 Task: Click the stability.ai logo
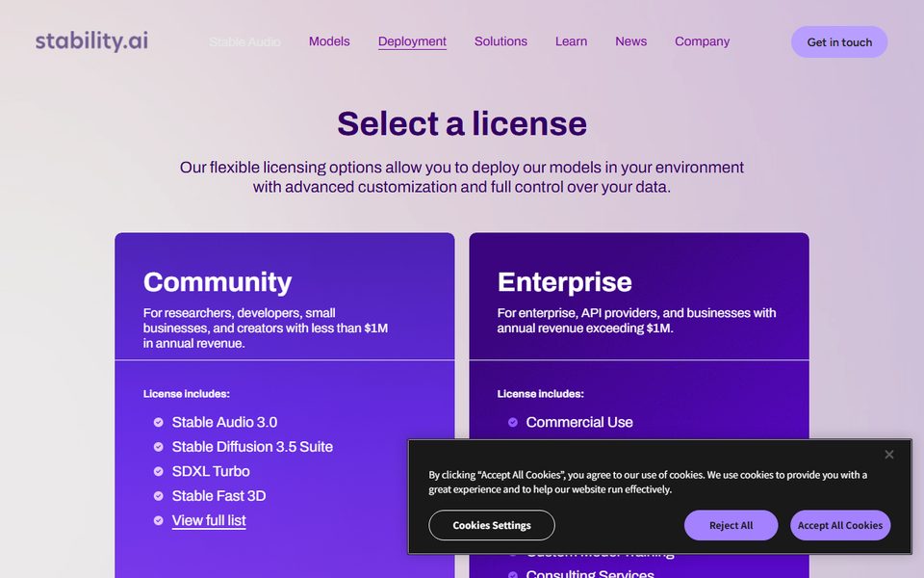coord(91,41)
